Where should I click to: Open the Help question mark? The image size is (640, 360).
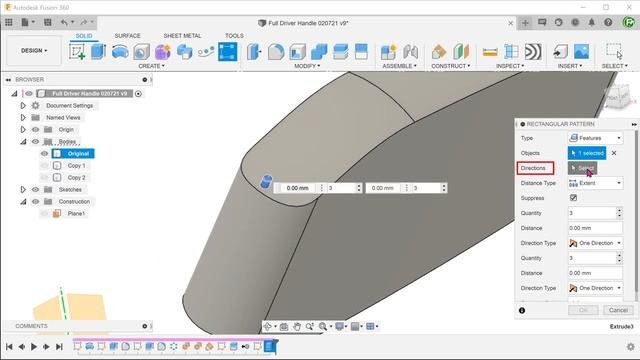(608, 22)
